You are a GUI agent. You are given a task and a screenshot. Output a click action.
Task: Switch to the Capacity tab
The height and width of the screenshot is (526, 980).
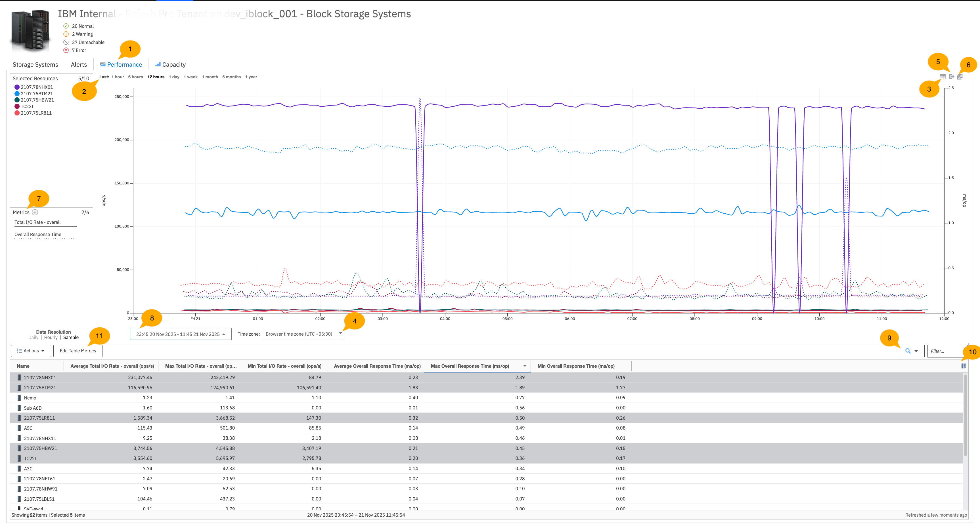[x=170, y=65]
